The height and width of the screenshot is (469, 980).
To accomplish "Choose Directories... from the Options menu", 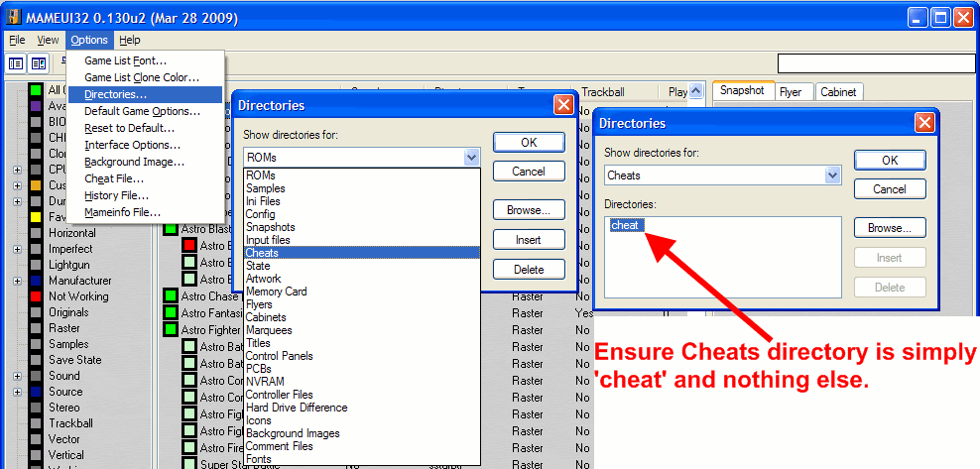I will point(145,94).
